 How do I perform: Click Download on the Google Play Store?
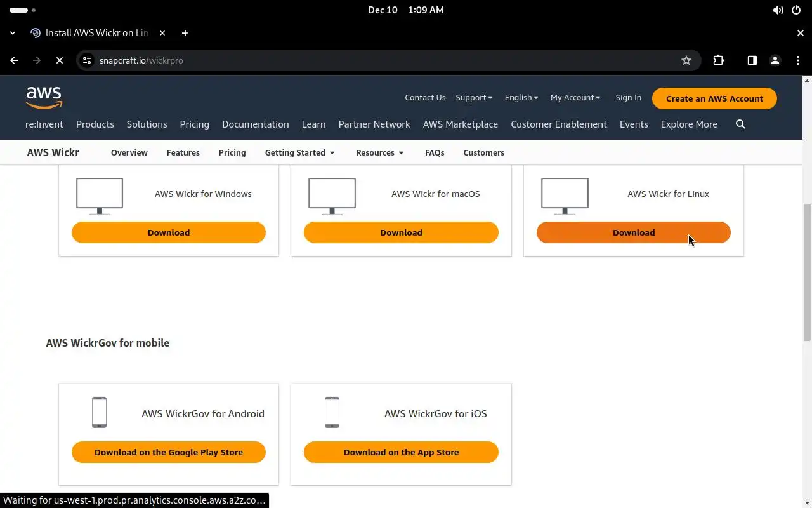pyautogui.click(x=169, y=452)
